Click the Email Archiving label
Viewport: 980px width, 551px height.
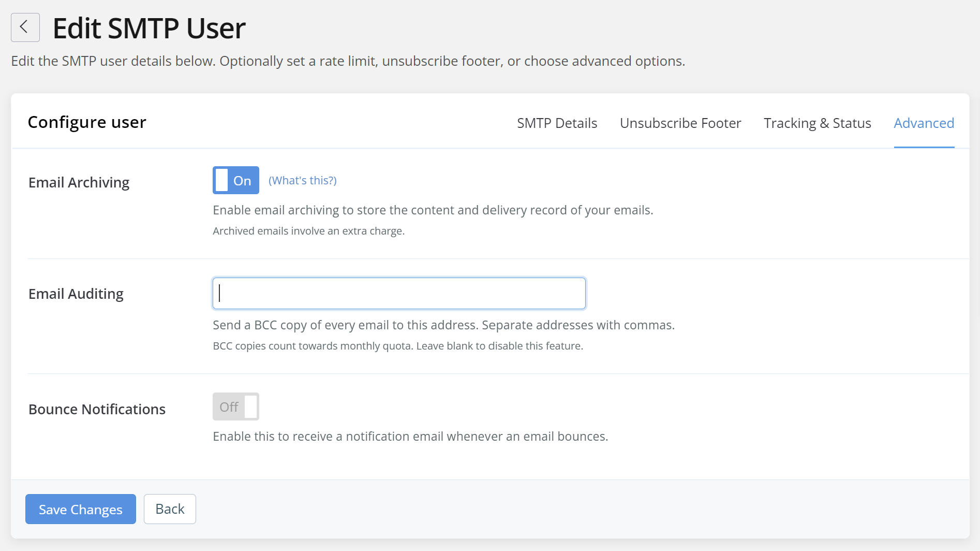click(x=79, y=182)
